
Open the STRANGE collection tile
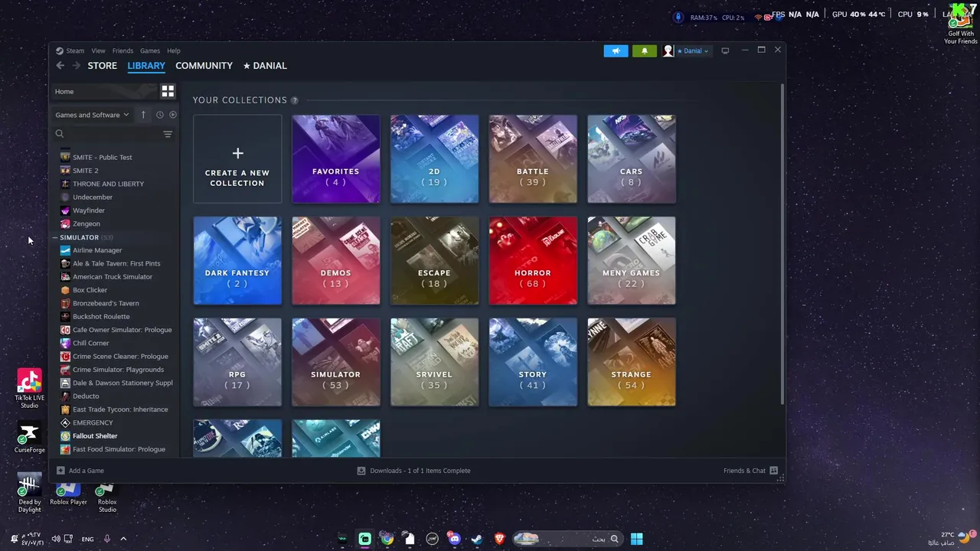pyautogui.click(x=631, y=362)
